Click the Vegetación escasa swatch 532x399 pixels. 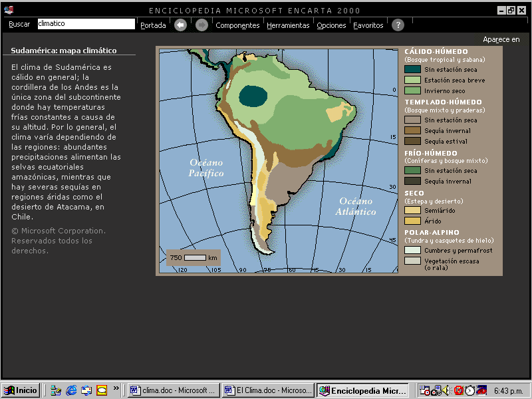click(412, 261)
